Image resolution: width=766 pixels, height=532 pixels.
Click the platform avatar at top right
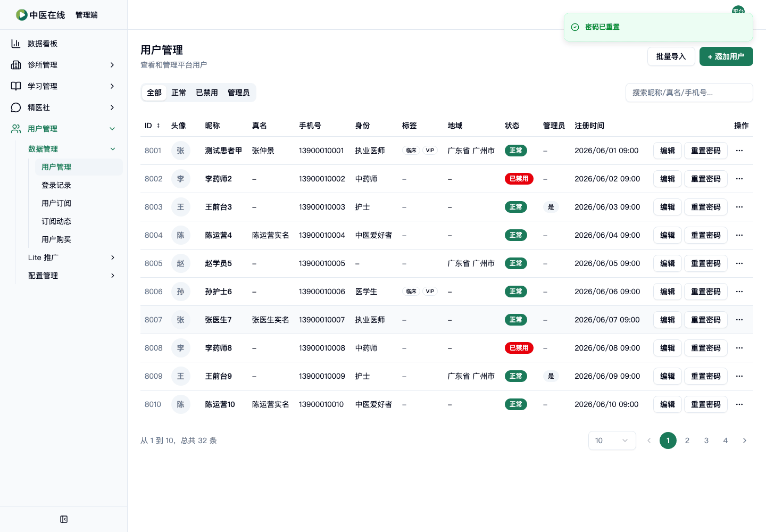[x=738, y=11]
